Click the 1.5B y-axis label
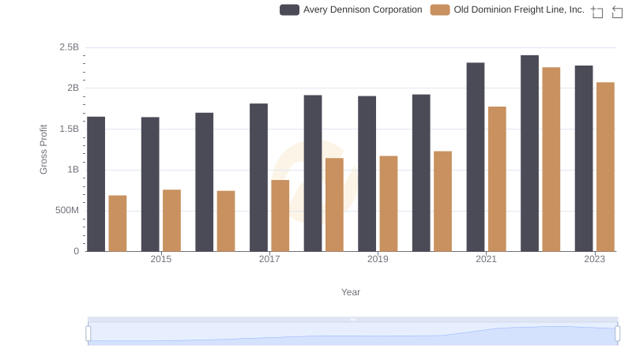The width and height of the screenshot is (632, 364). [70, 129]
